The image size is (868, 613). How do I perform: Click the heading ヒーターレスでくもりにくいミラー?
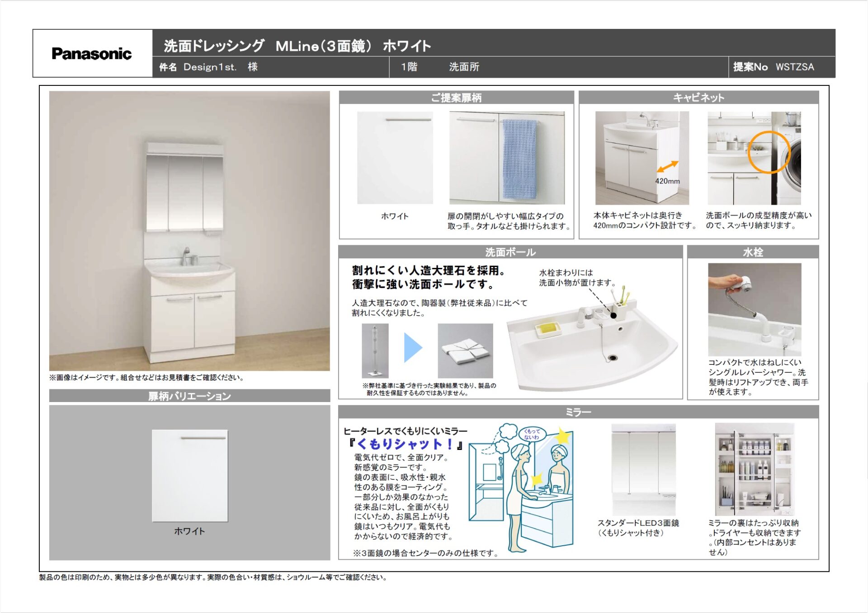(x=406, y=431)
